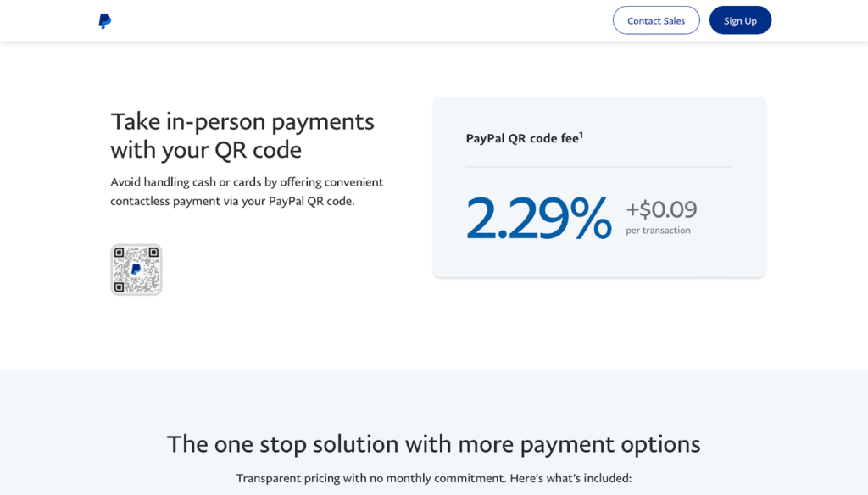Click the "Here's what's included:" text

click(570, 478)
